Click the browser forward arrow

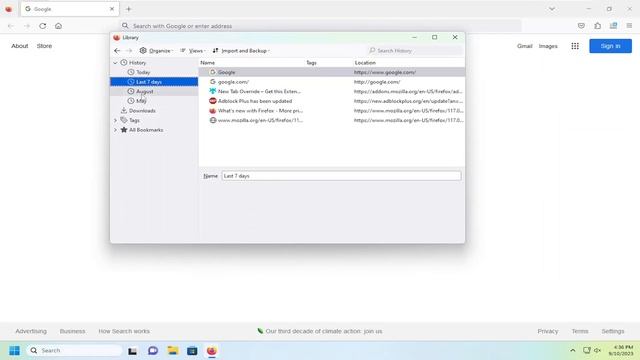coord(27,26)
